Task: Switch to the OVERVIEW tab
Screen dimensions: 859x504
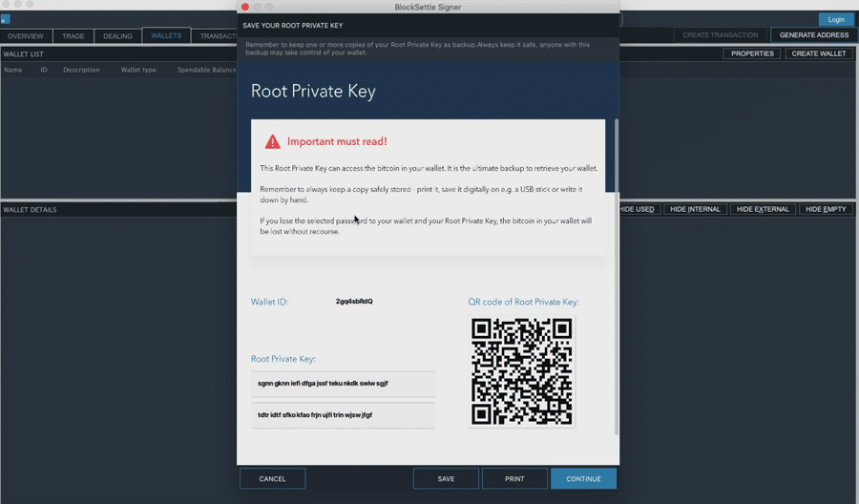Action: (x=26, y=36)
